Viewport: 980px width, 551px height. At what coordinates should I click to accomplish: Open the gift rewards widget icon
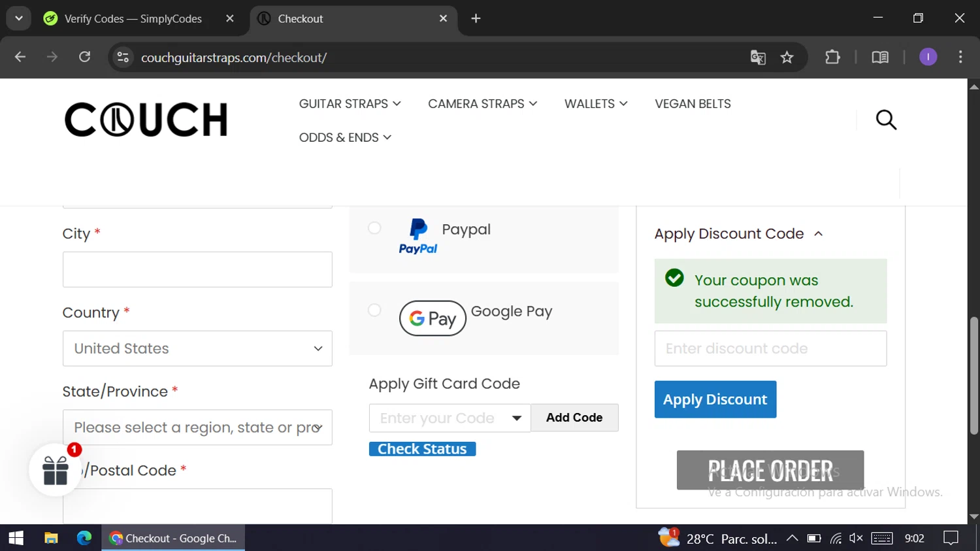click(56, 470)
